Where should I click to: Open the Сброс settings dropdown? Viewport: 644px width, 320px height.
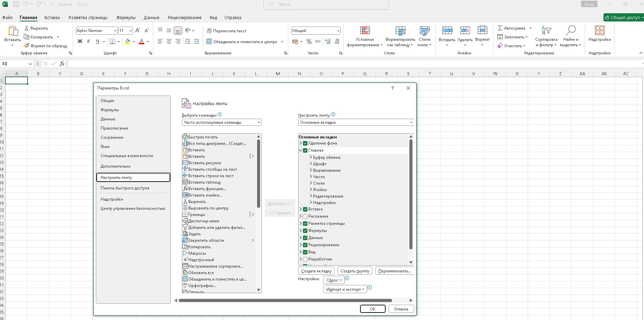pos(334,280)
